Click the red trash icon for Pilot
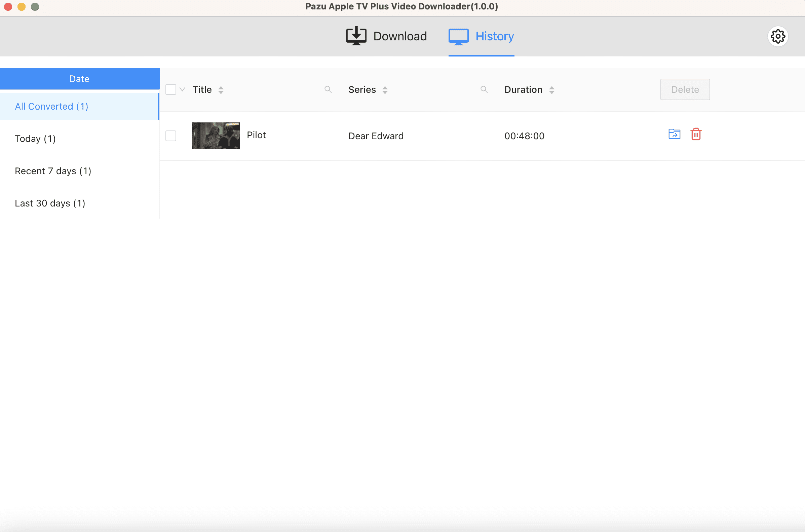Viewport: 805px width, 532px height. (x=696, y=134)
